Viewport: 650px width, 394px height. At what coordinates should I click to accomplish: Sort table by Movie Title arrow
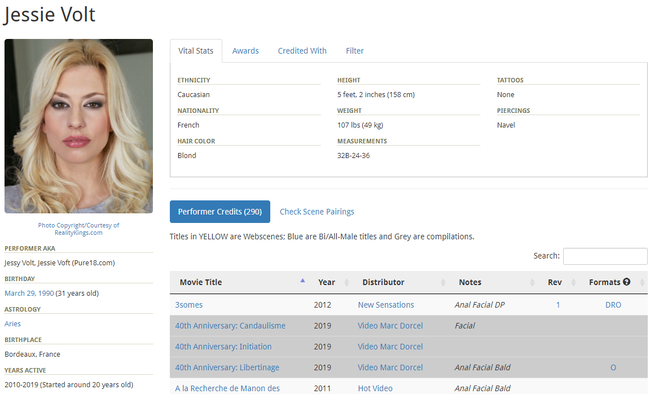[x=303, y=281]
